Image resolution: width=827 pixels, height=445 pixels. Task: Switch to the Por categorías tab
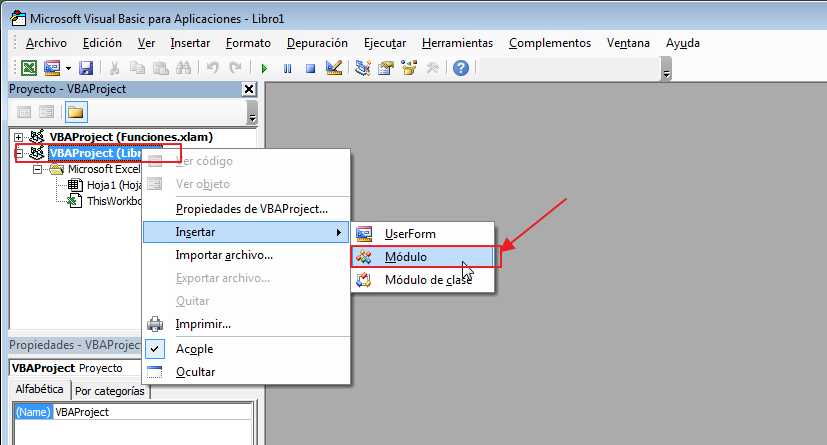(109, 391)
